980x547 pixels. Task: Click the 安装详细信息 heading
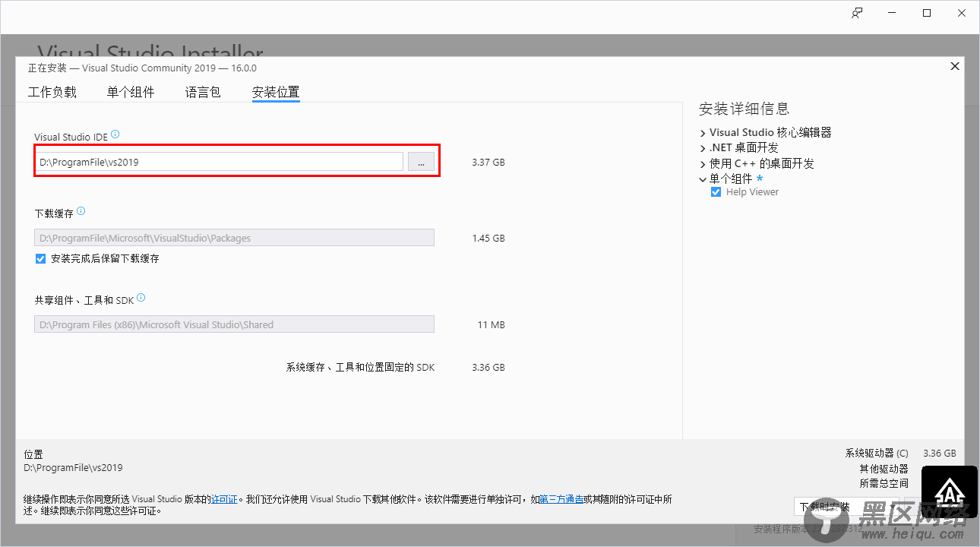pos(744,109)
